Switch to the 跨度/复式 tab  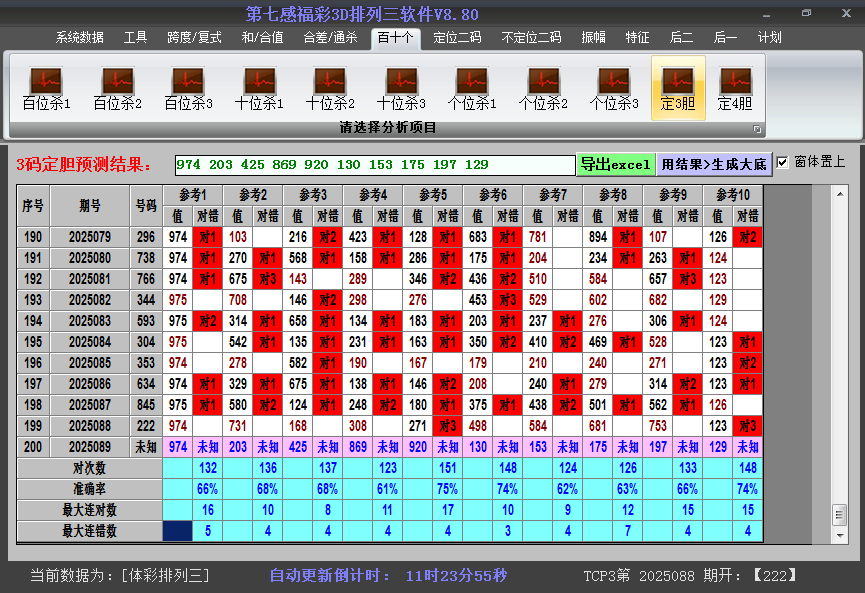[194, 38]
